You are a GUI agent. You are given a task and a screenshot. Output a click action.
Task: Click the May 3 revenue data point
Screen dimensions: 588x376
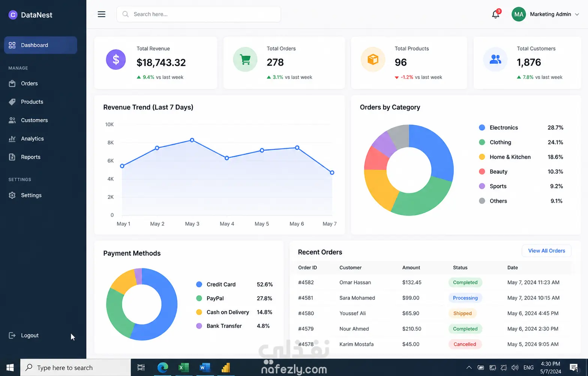coord(192,140)
